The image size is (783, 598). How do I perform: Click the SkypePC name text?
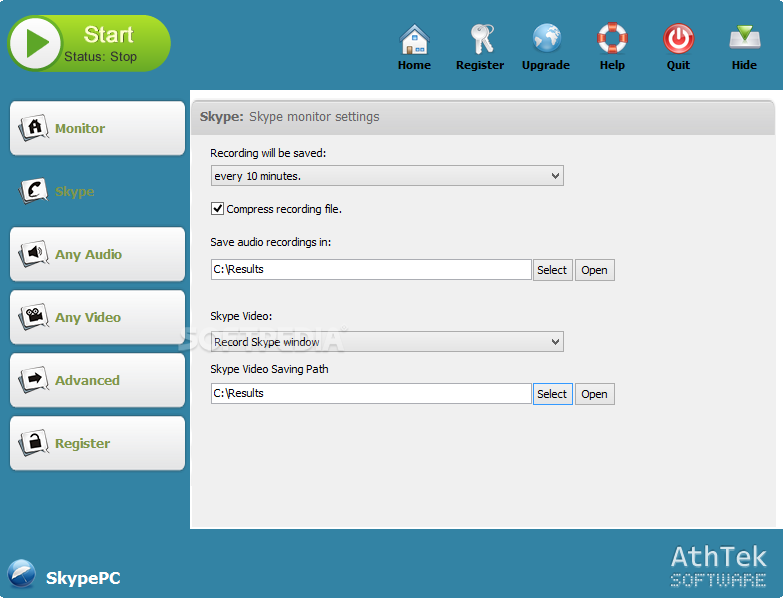pos(83,578)
